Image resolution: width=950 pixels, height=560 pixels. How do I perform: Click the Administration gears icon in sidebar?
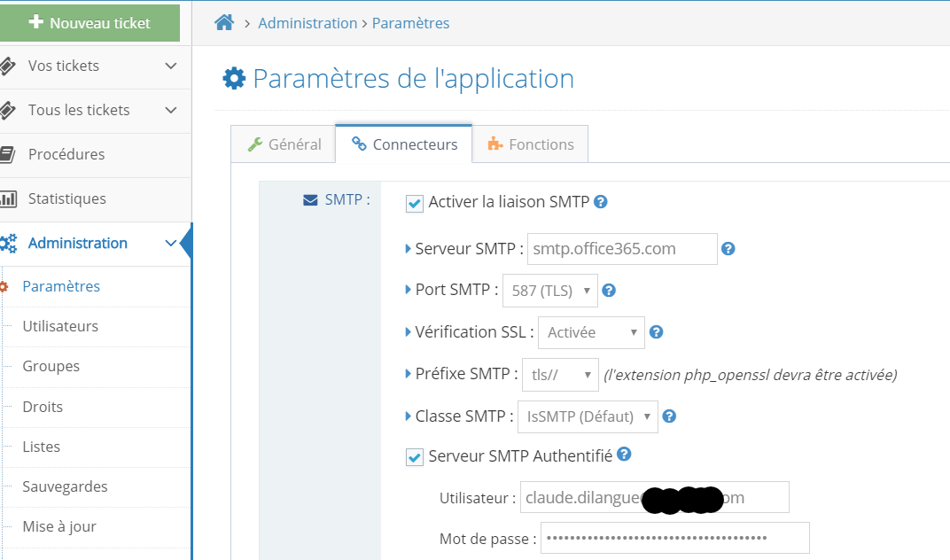(8, 244)
